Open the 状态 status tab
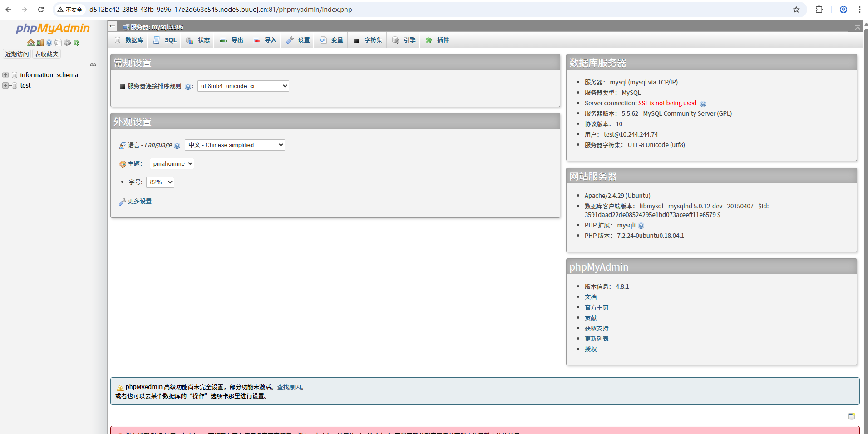 [198, 40]
